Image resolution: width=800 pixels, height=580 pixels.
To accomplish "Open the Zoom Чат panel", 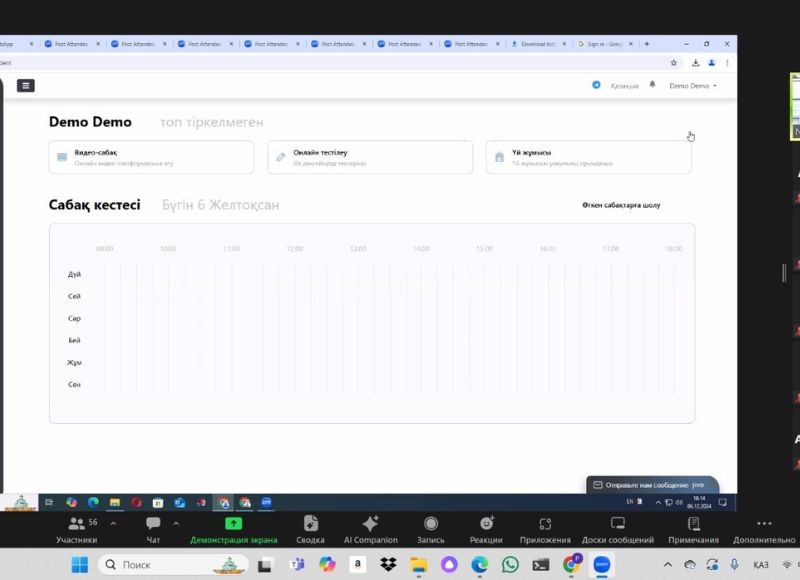I will [153, 529].
